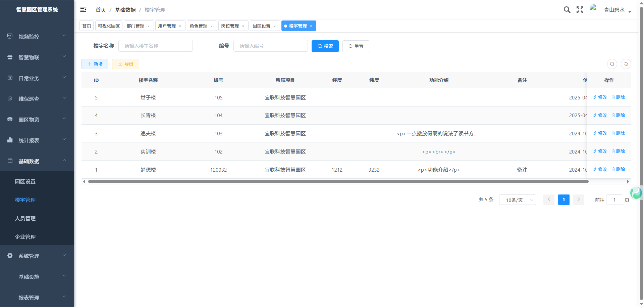This screenshot has width=644, height=307.
Task: Click the 搜索 button
Action: pyautogui.click(x=325, y=46)
